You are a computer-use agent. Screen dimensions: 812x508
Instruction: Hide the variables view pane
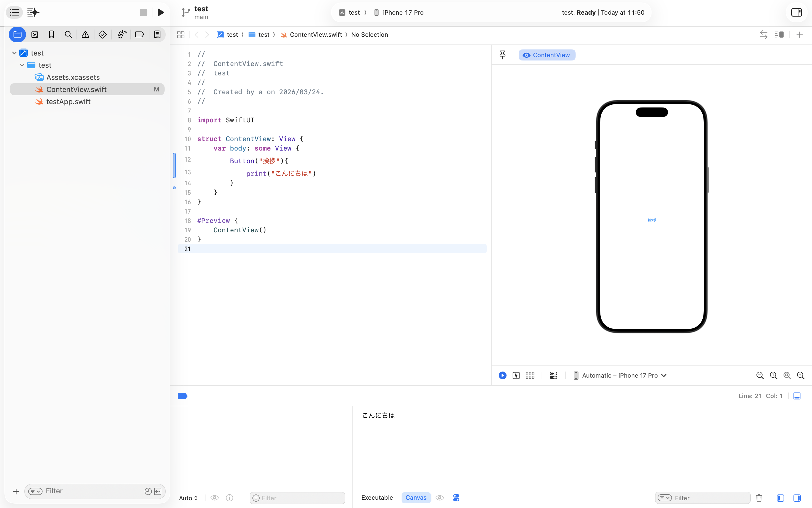pyautogui.click(x=781, y=498)
